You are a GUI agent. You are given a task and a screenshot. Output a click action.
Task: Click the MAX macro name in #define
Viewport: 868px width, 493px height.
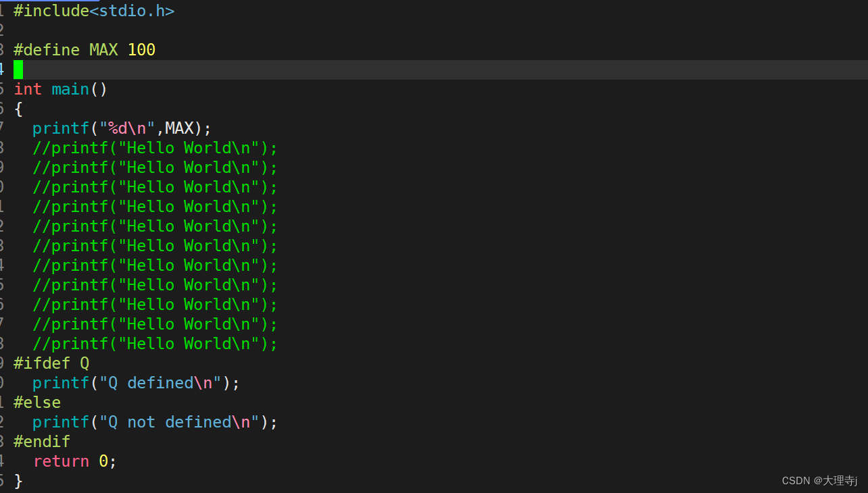103,50
